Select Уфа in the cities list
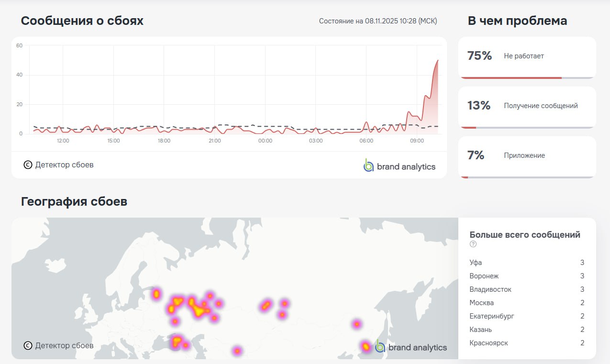Viewport: 610px width, 364px height. [x=476, y=263]
